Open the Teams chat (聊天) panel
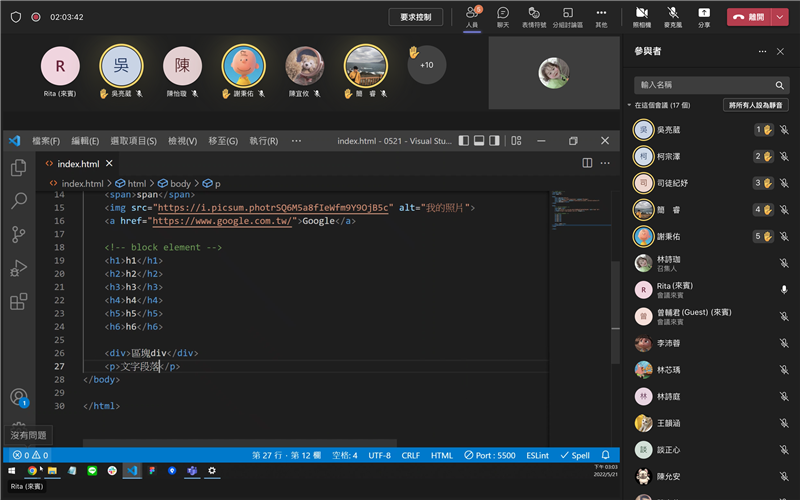 point(503,16)
